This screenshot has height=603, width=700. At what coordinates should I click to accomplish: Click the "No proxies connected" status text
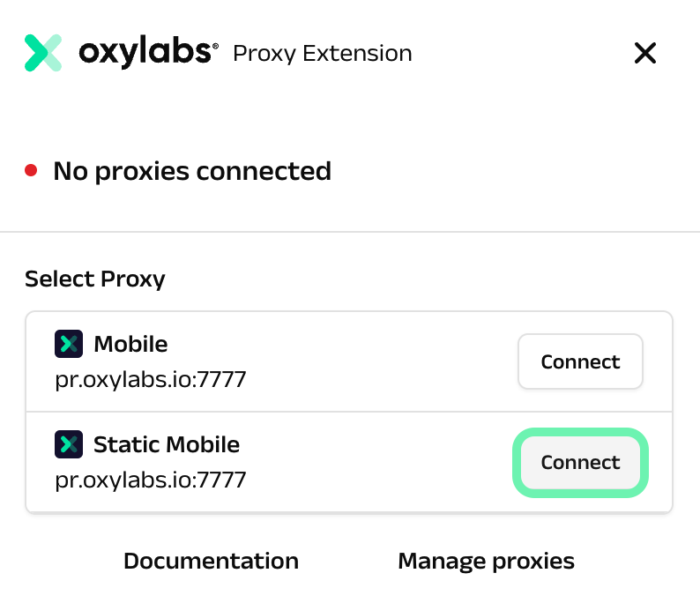[x=192, y=170]
